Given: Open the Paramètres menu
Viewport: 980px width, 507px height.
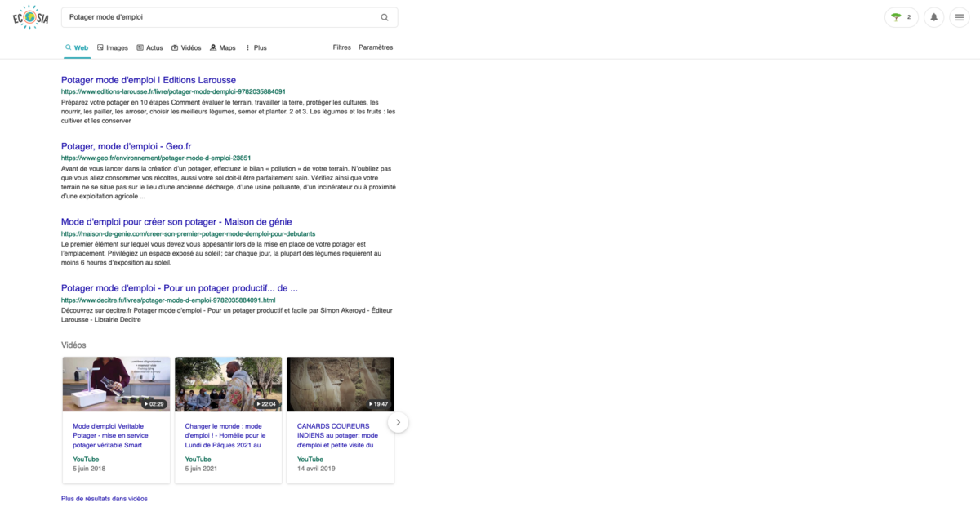Looking at the screenshot, I should (x=376, y=47).
